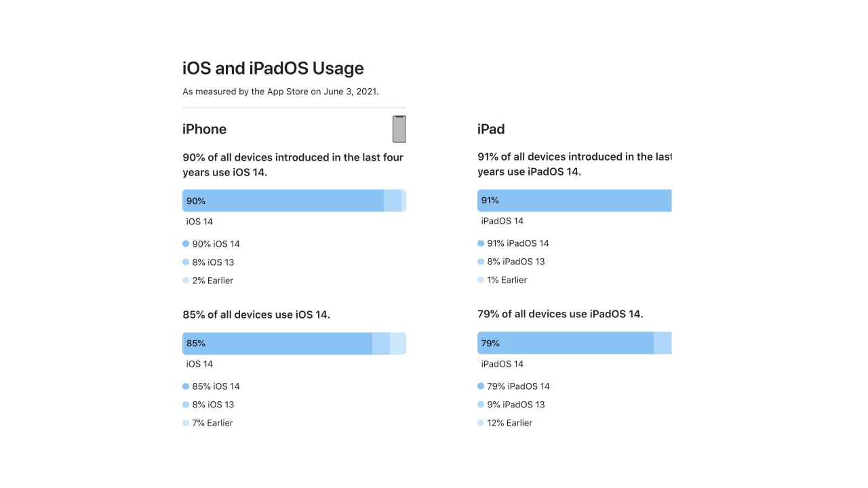This screenshot has height=488, width=868.
Task: Click the "iOS and iPadOS Usage" title
Action: (x=273, y=68)
